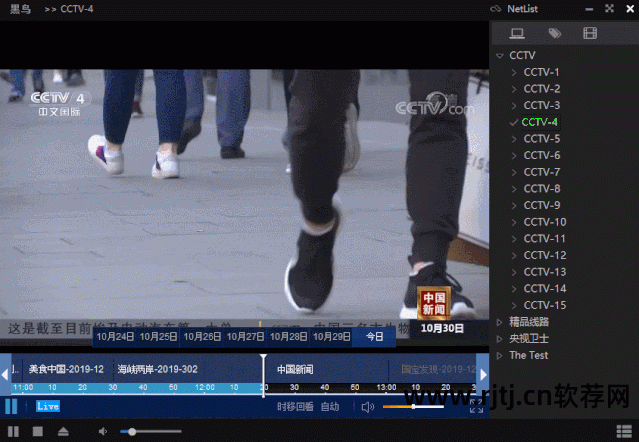The width and height of the screenshot is (639, 442).
Task: Select program 美食中国-2019-12 in guide
Action: [66, 369]
